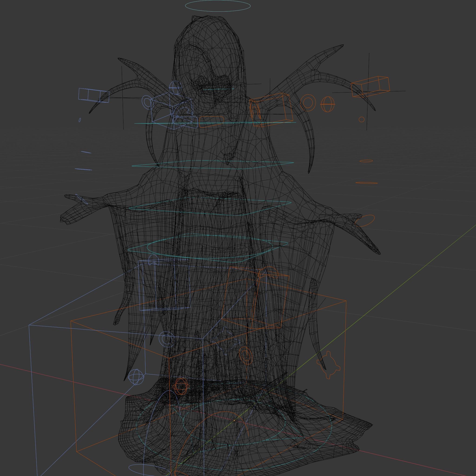
Task: Select the blue wire-sphere control at lower left
Action: [x=136, y=377]
